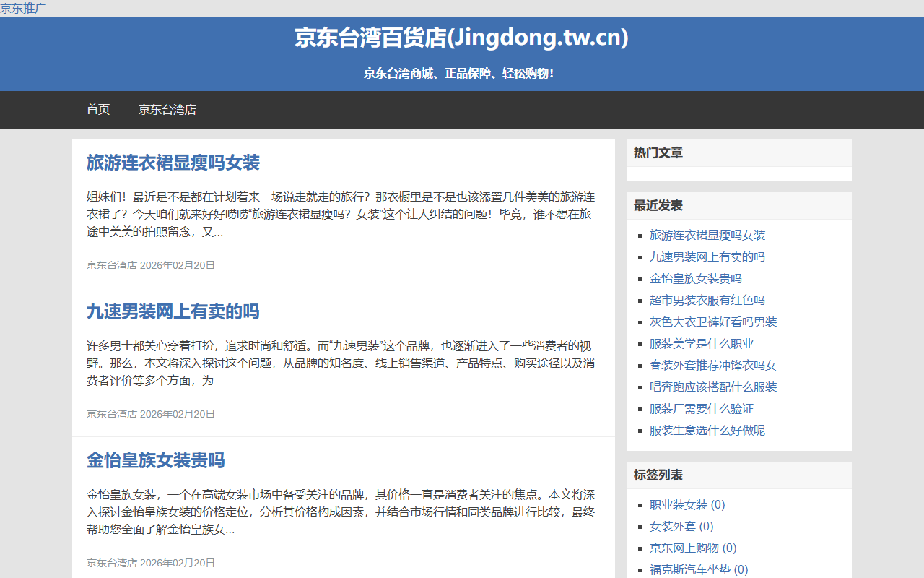924x578 pixels.
Task: Open 京东台湾店 in the navigation bar
Action: coord(167,110)
